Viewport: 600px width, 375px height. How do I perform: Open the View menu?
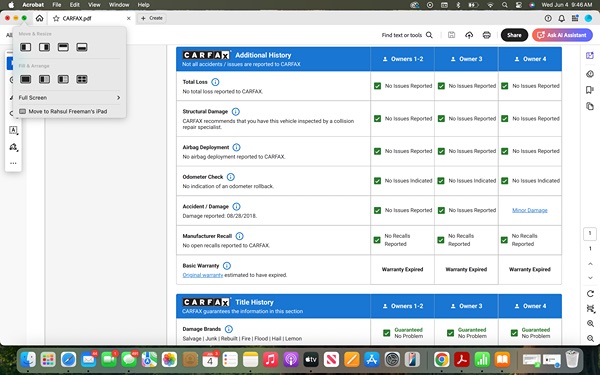coord(94,5)
